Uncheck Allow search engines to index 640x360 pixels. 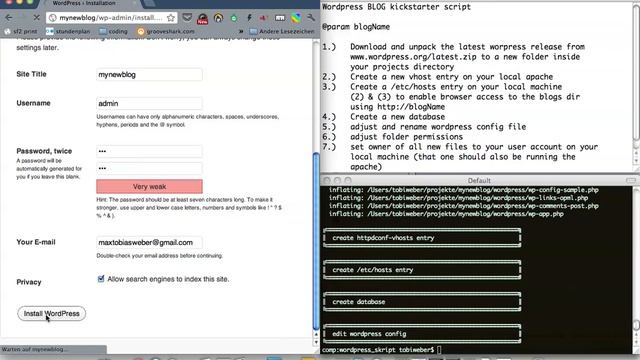[101, 279]
